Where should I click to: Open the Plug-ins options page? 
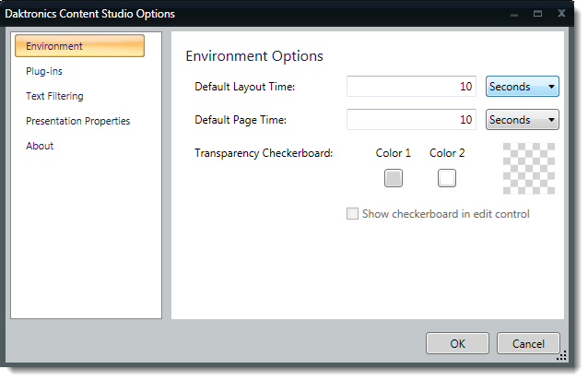(x=44, y=71)
